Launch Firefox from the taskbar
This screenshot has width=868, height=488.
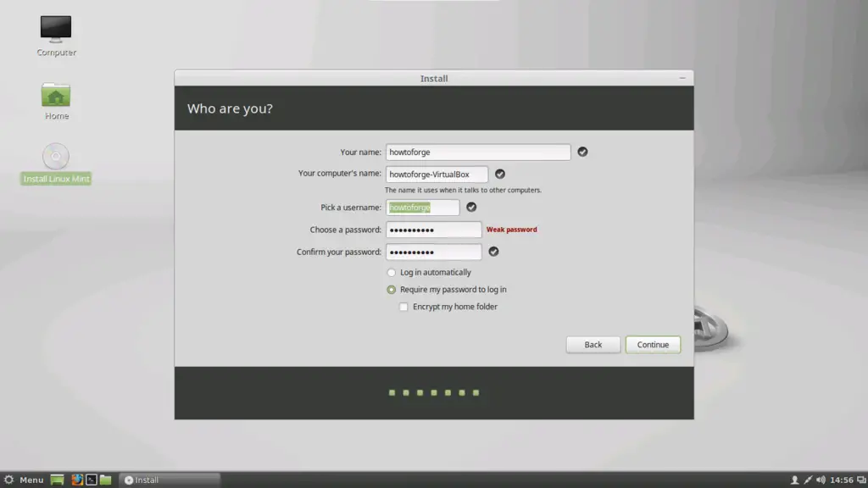pyautogui.click(x=77, y=480)
